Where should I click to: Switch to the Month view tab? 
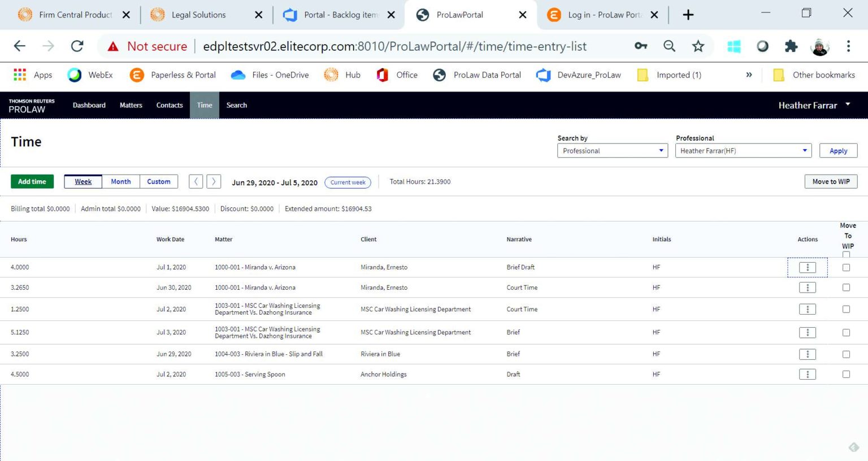click(x=120, y=181)
